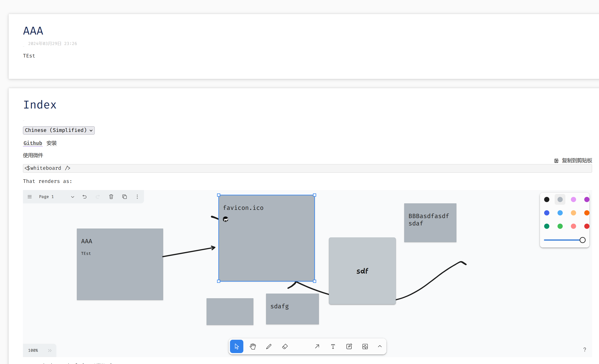This screenshot has width=599, height=364.
Task: Open the whiteboard hamburger menu
Action: tap(30, 196)
